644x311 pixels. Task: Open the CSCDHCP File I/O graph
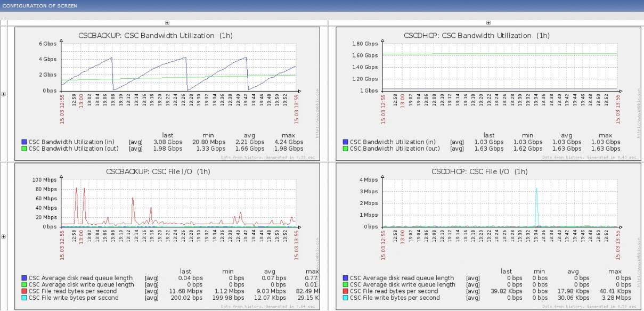[x=488, y=236]
